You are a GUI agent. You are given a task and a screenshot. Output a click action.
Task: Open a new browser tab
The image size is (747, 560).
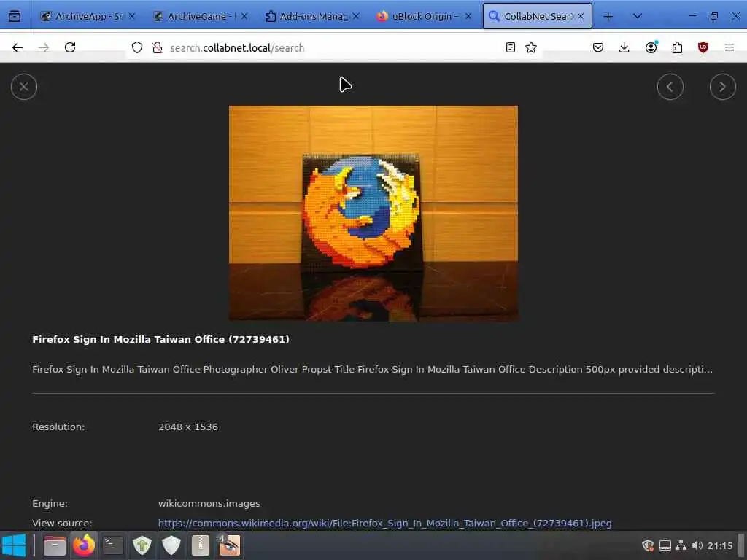608,17
